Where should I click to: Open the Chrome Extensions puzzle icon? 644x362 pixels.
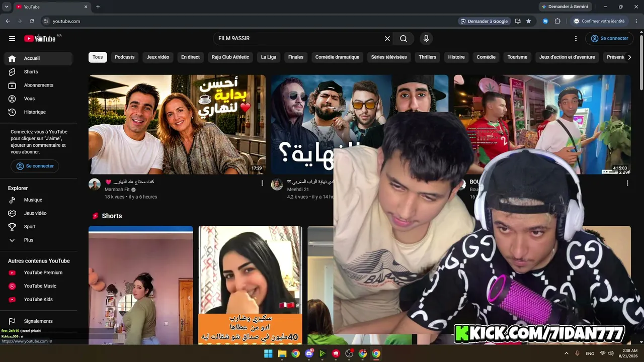[557, 21]
